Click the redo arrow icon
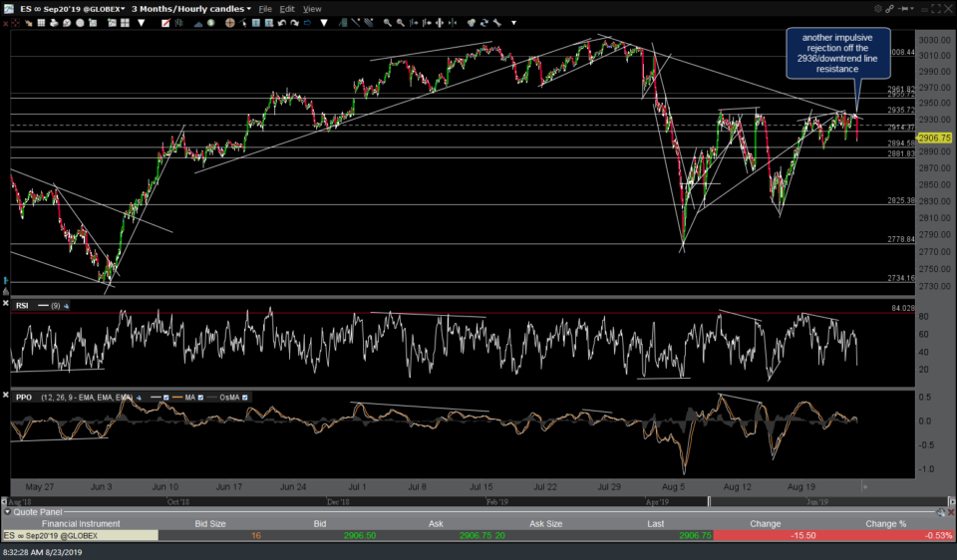This screenshot has height=560, width=957. 294,23
